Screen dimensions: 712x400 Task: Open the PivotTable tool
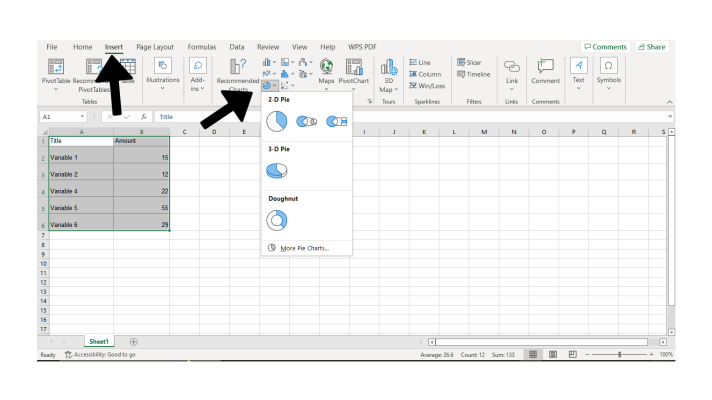pos(56,74)
